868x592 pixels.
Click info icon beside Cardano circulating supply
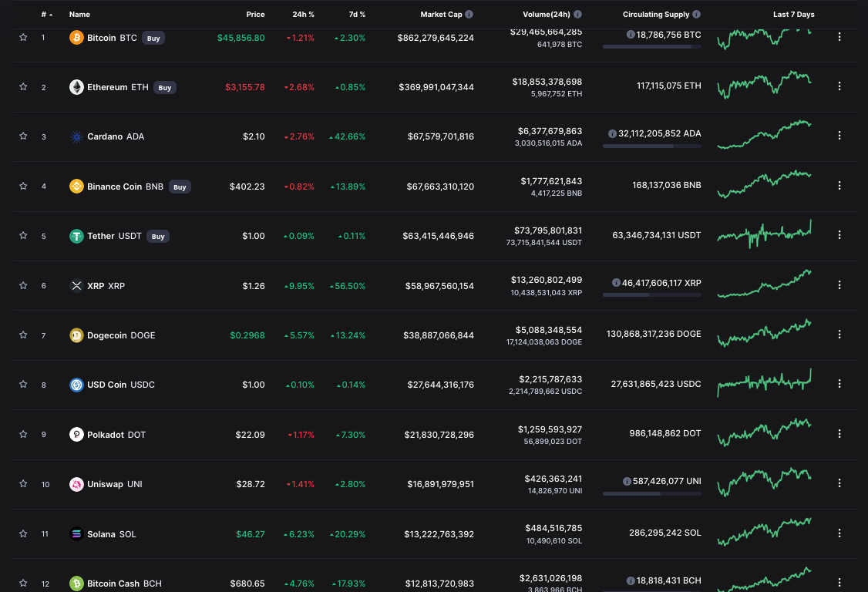click(612, 133)
